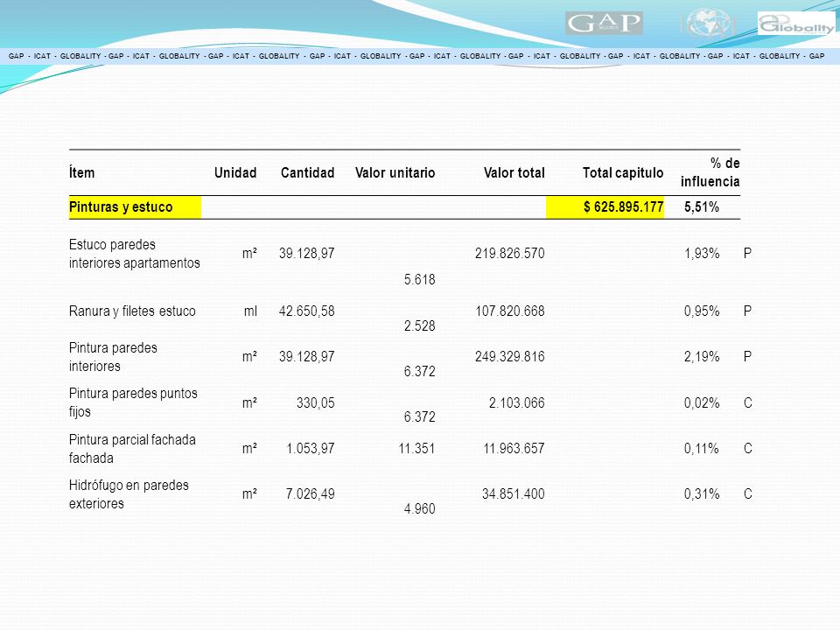840x630 pixels.
Task: Select 'Ranura y filetes estuco' item
Action: point(132,311)
